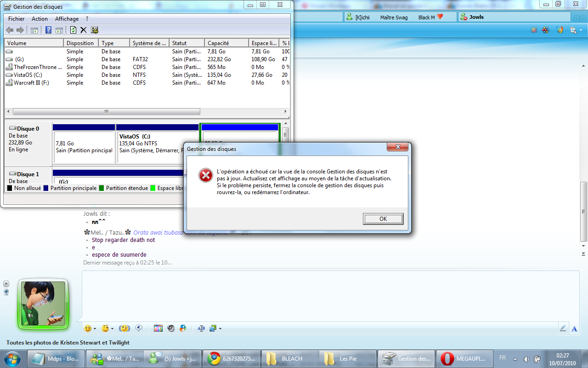Open the Fichier menu
Image resolution: width=588 pixels, height=368 pixels.
(x=16, y=19)
